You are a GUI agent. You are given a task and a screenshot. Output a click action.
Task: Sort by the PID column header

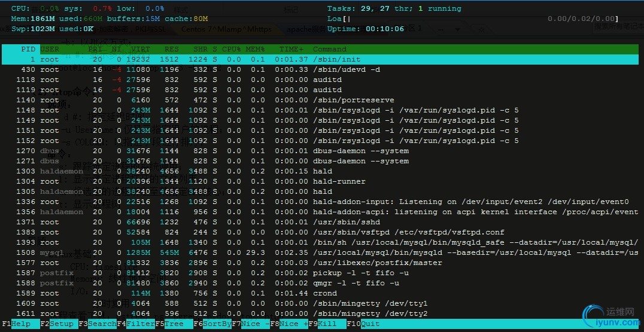pos(28,49)
